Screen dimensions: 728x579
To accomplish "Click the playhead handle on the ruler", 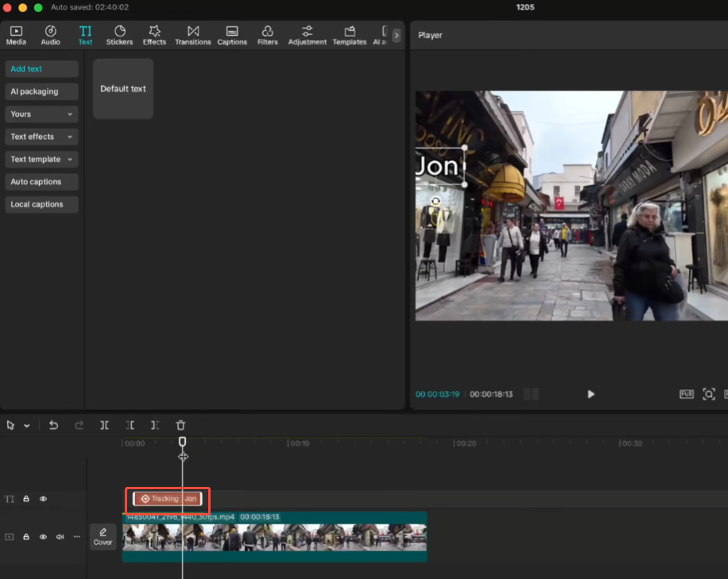I will click(x=183, y=442).
